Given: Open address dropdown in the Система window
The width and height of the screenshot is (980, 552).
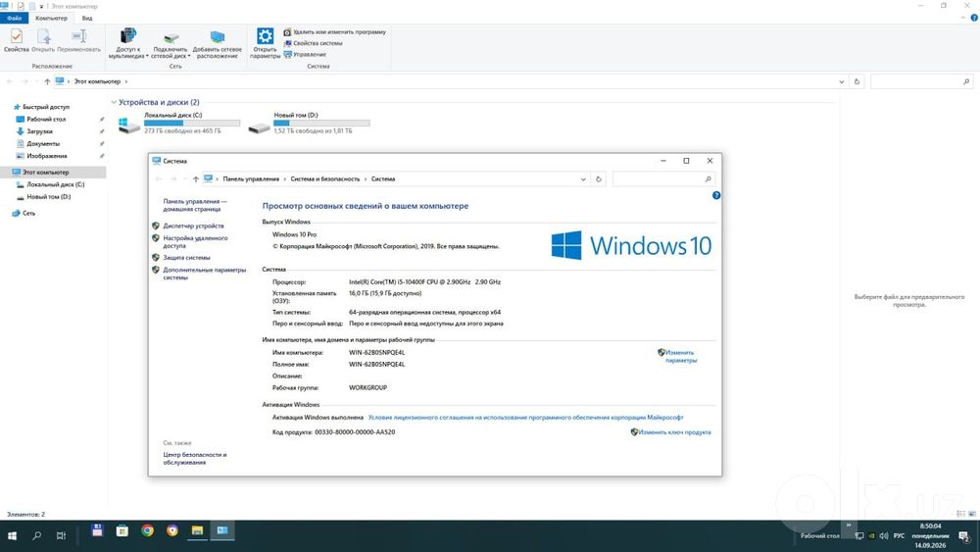Looking at the screenshot, I should point(583,179).
